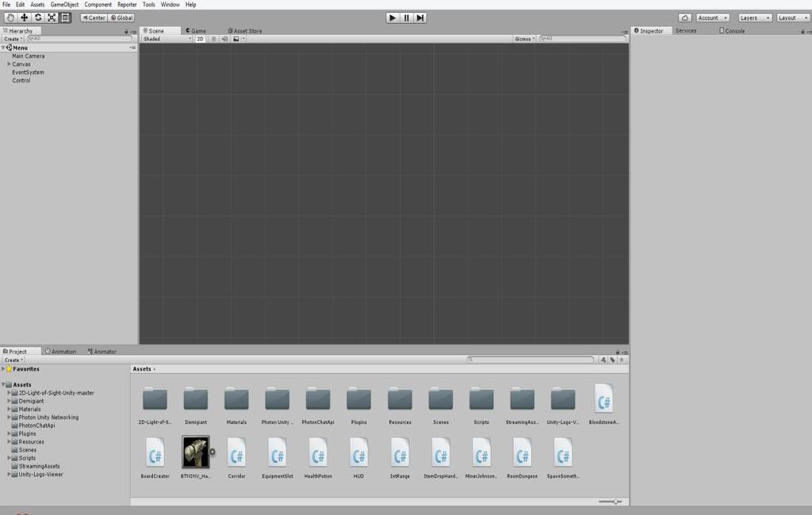Viewport: 812px width, 515px height.
Task: Click the Play button
Action: 393,17
